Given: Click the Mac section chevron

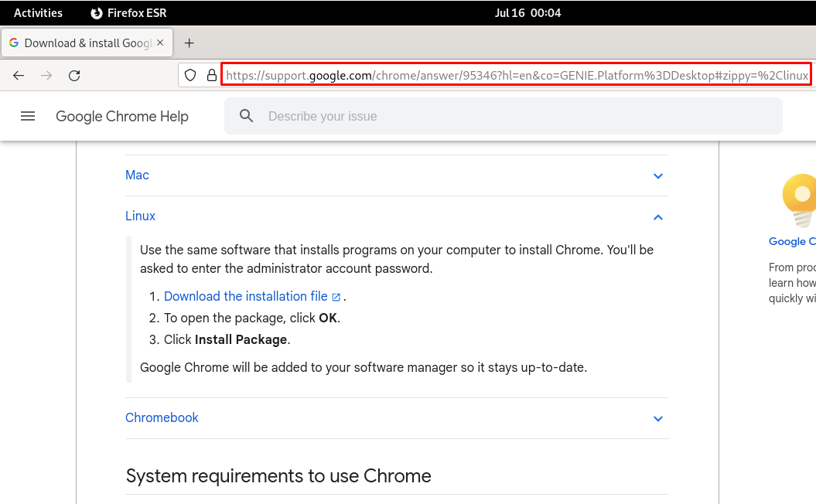Looking at the screenshot, I should (x=658, y=175).
